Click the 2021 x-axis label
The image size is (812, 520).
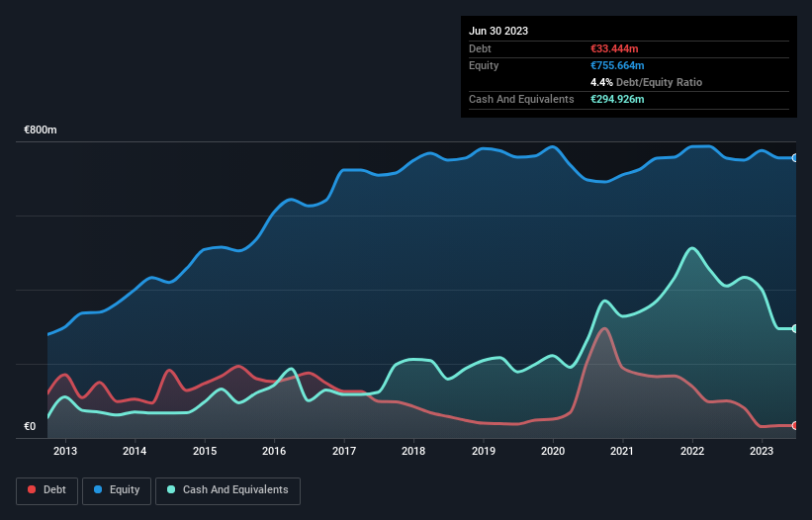click(622, 452)
